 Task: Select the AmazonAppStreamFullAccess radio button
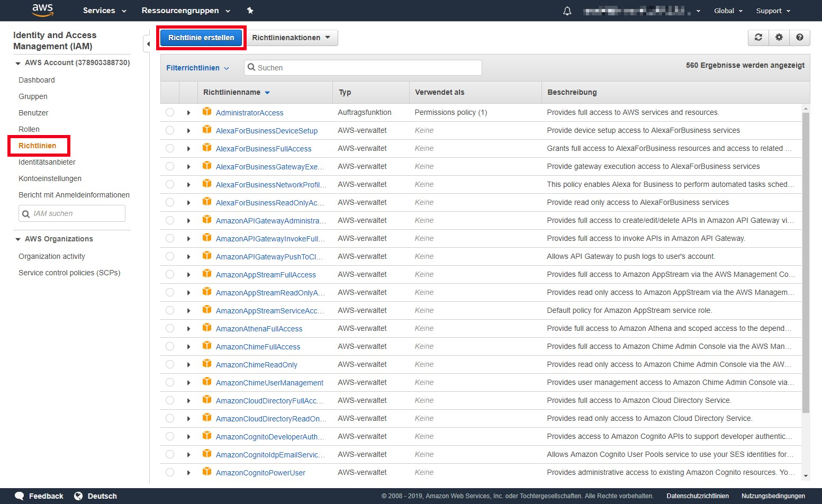coord(170,274)
